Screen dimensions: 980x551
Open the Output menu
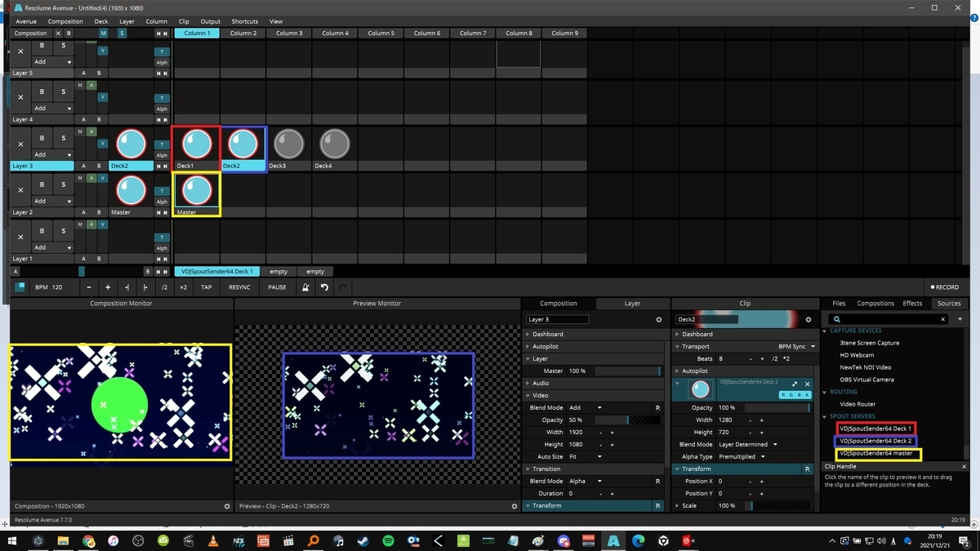point(211,21)
